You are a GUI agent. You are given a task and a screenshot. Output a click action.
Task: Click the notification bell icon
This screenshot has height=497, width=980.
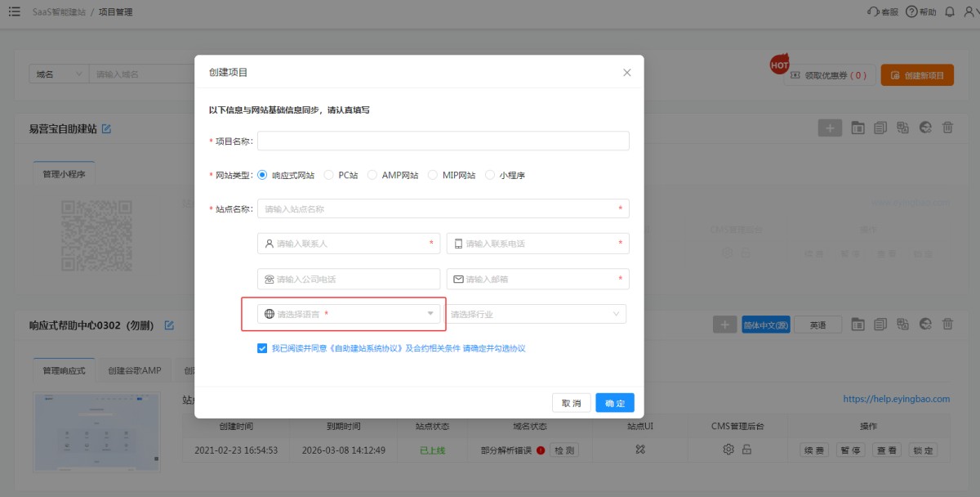[x=950, y=11]
